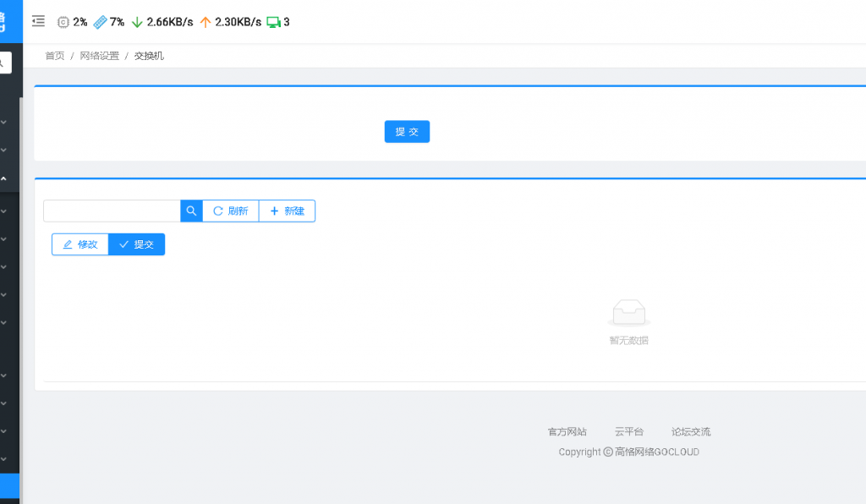Click the empty inbox 暂无数据 icon
866x504 pixels.
pyautogui.click(x=628, y=313)
